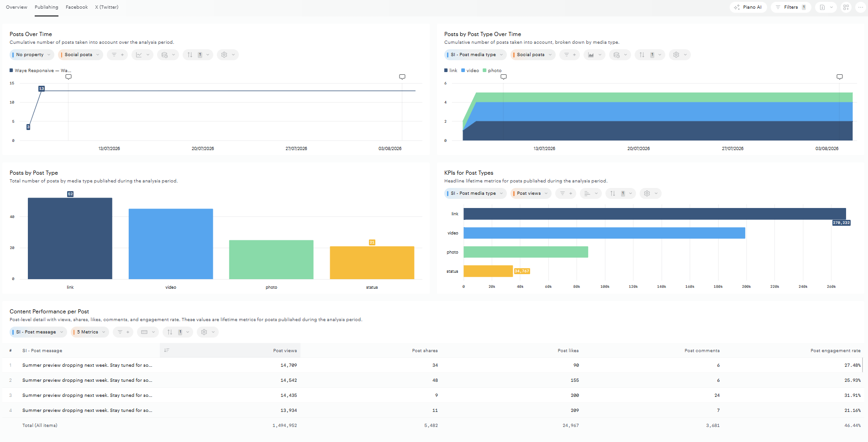
Task: Toggle the photo series in the legend
Action: (492, 71)
